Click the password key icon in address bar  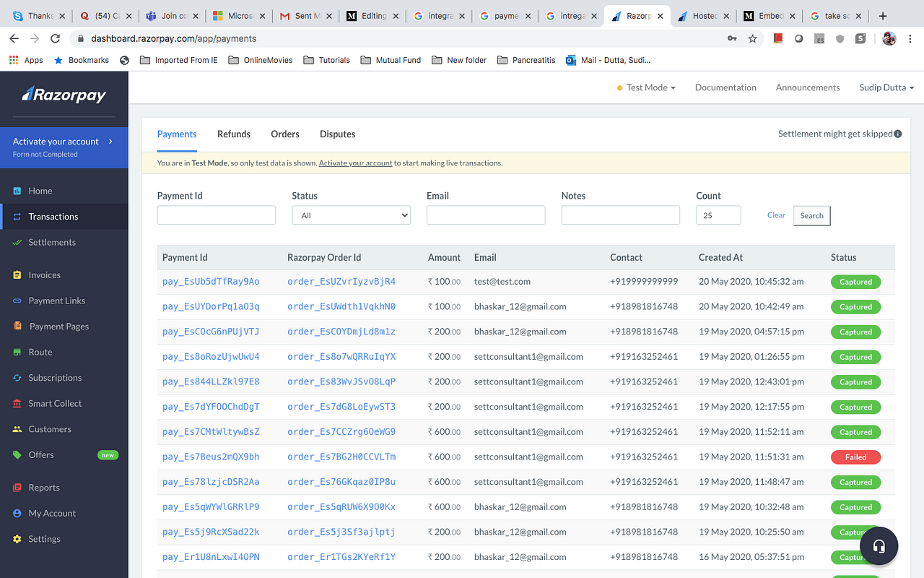[x=732, y=38]
